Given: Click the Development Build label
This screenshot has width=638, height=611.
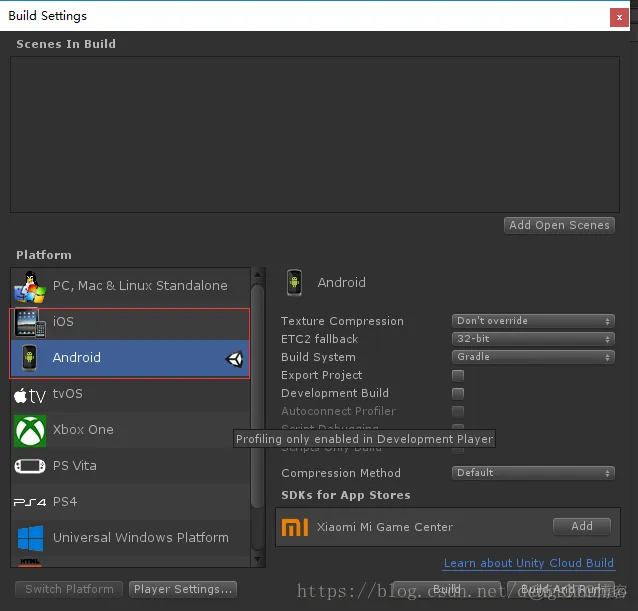Looking at the screenshot, I should (334, 393).
